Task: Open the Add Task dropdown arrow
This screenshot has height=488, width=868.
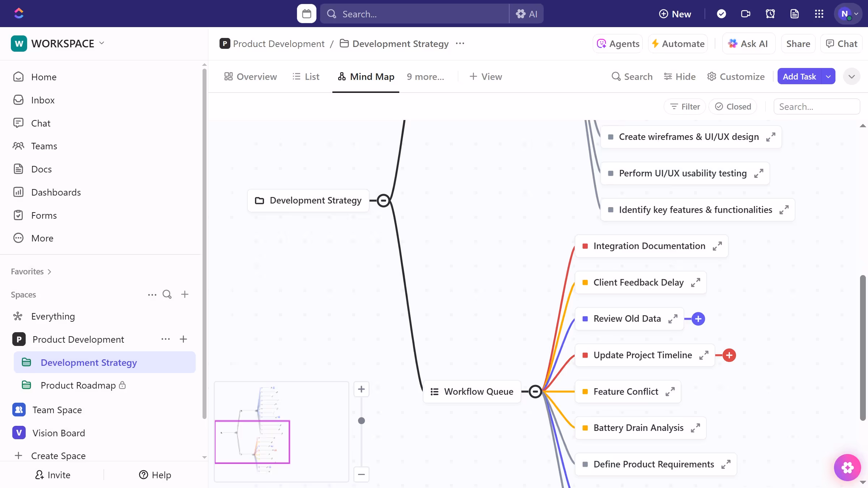Action: tap(828, 77)
